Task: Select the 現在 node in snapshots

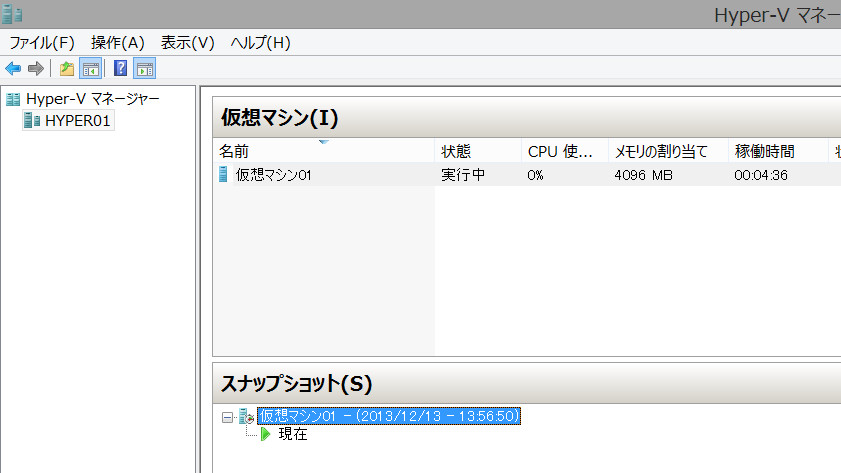Action: click(293, 434)
